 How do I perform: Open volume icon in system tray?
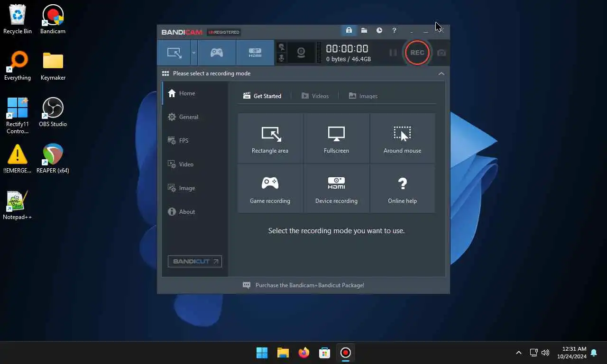pyautogui.click(x=545, y=353)
